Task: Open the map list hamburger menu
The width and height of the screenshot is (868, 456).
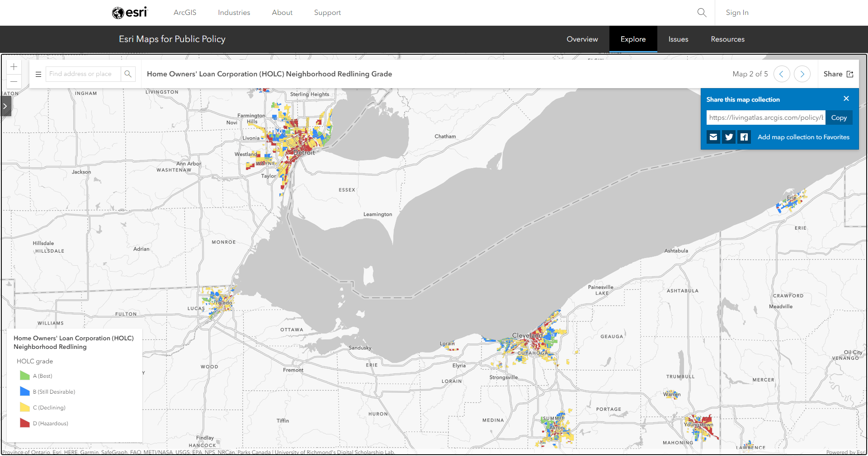Action: (38, 74)
